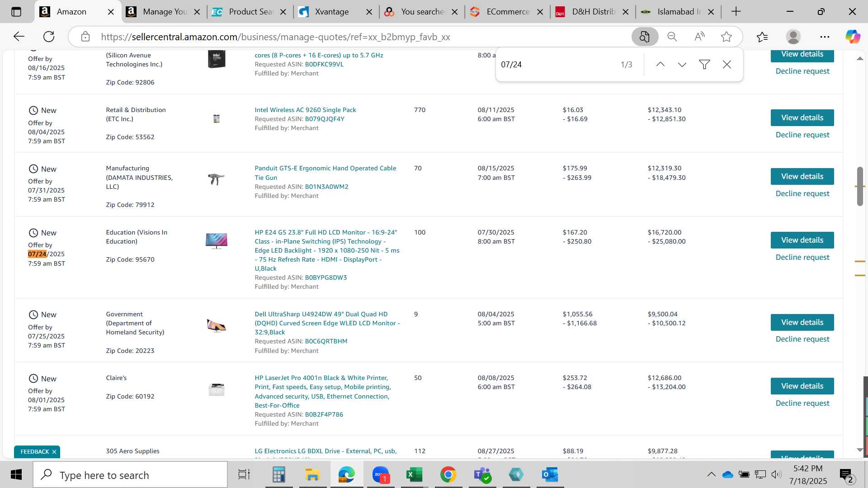Decline request for Intel Wireless AC 9260
Viewport: 868px width, 488px height.
(x=802, y=135)
